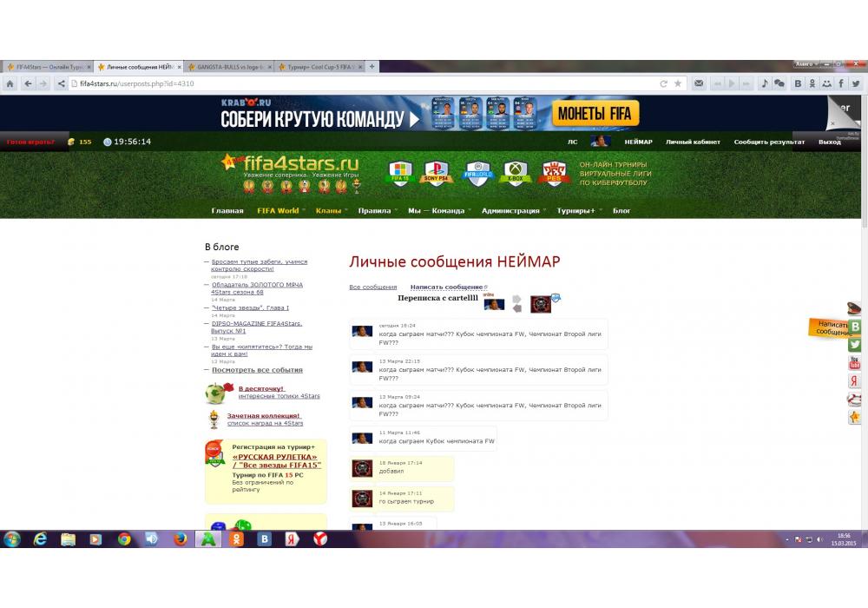Click the PES shield icon
Viewport: 868px width, 608px height.
tap(555, 172)
